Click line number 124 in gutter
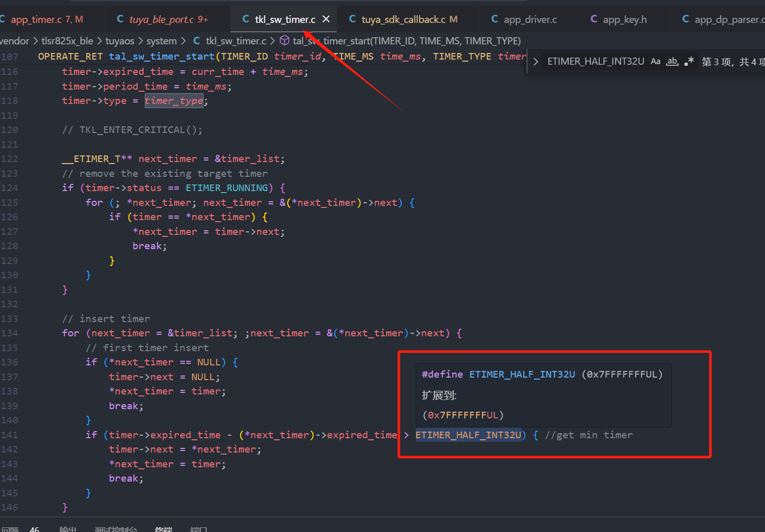765x532 pixels. (9, 188)
